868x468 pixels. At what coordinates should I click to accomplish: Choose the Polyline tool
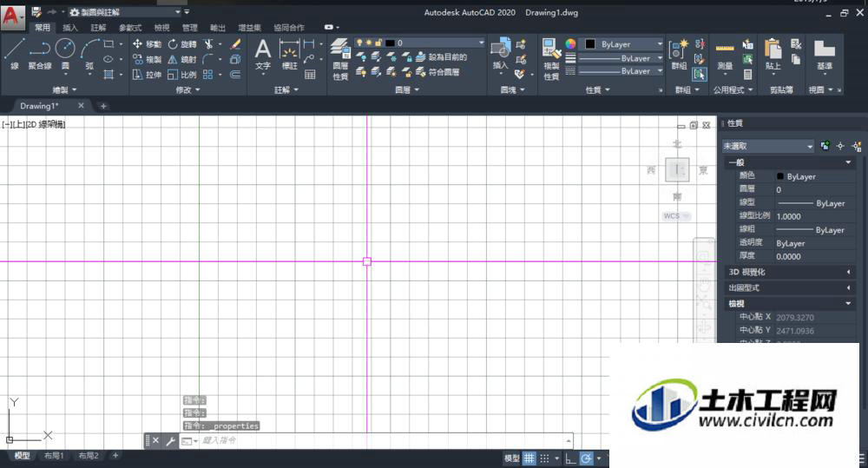click(40, 53)
